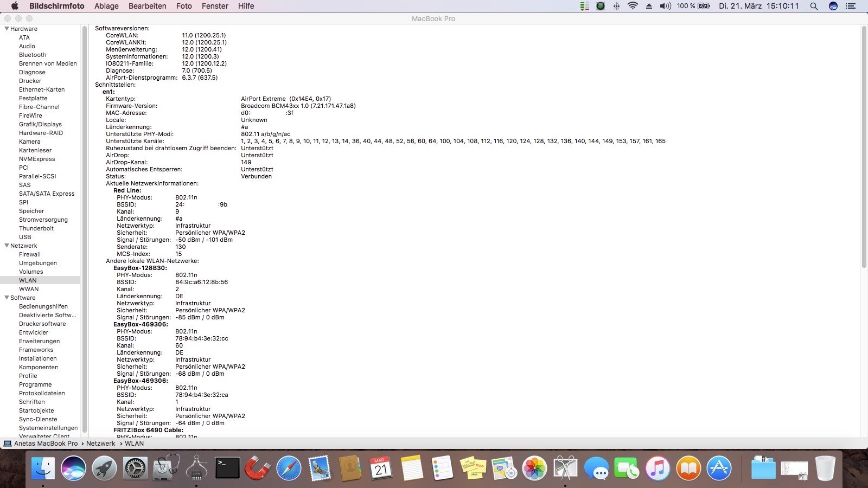868x488 pixels.
Task: Open Stickies yellow notes icon in Dock
Action: coord(473,467)
